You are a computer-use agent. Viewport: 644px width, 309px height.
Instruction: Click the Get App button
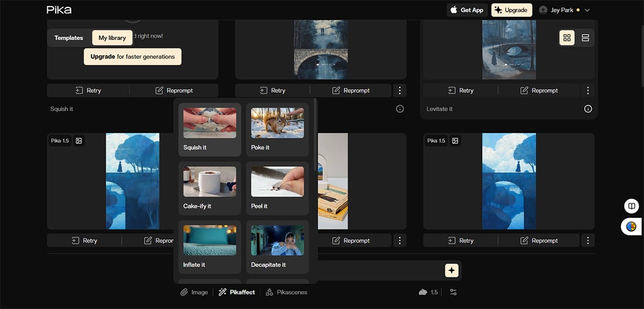pyautogui.click(x=467, y=10)
